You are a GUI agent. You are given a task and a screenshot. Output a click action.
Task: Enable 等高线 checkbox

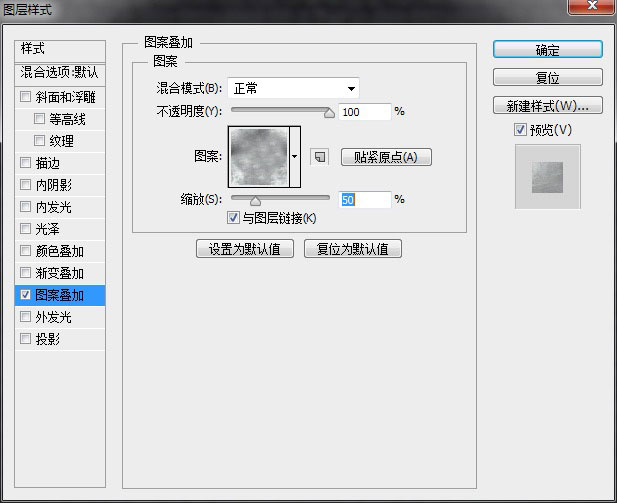pyautogui.click(x=39, y=118)
